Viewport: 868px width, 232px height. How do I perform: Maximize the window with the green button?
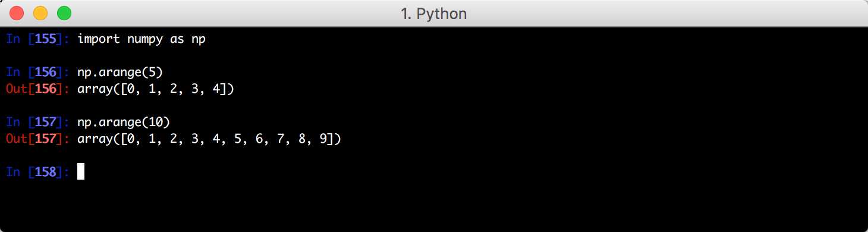coord(64,12)
